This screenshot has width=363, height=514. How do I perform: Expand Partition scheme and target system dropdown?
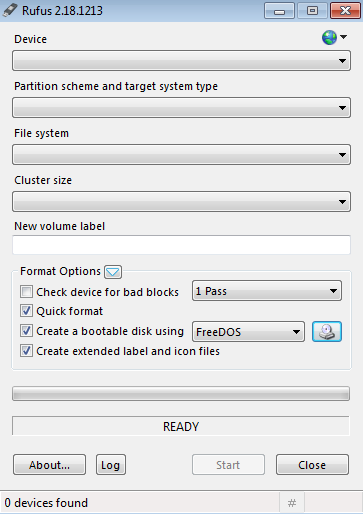[x=181, y=108]
